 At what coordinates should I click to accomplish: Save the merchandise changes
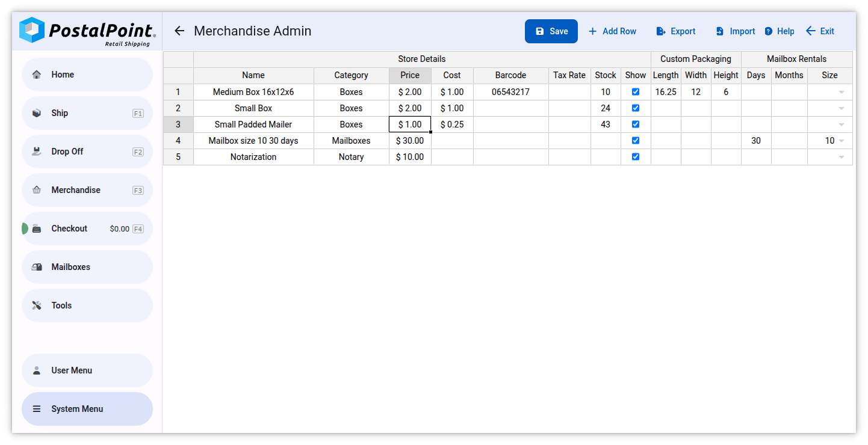[551, 31]
